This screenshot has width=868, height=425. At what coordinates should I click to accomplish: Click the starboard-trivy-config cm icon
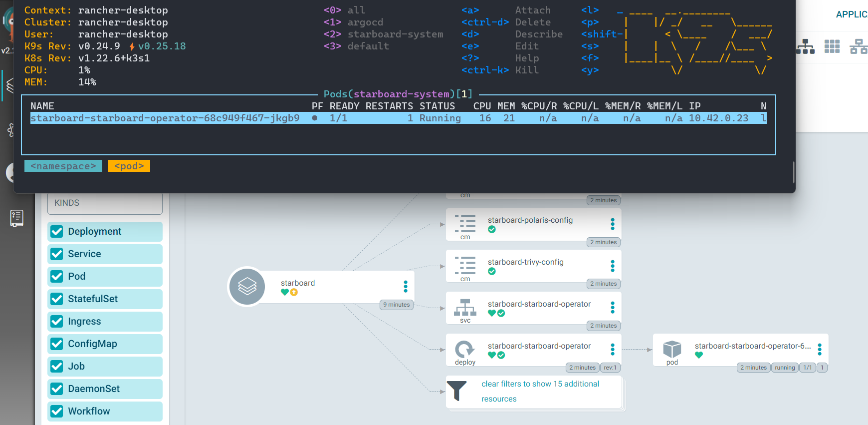465,265
